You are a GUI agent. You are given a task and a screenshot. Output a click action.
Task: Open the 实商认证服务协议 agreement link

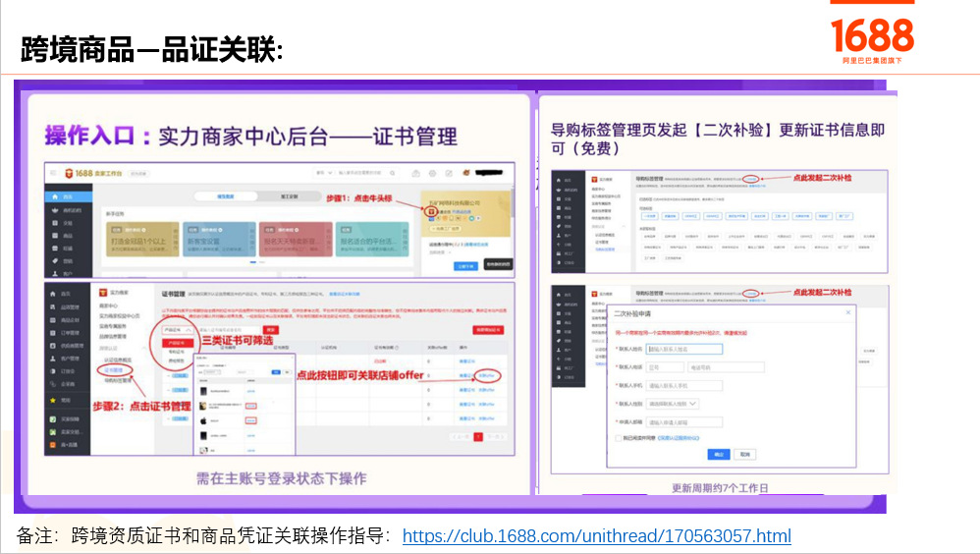(x=679, y=438)
